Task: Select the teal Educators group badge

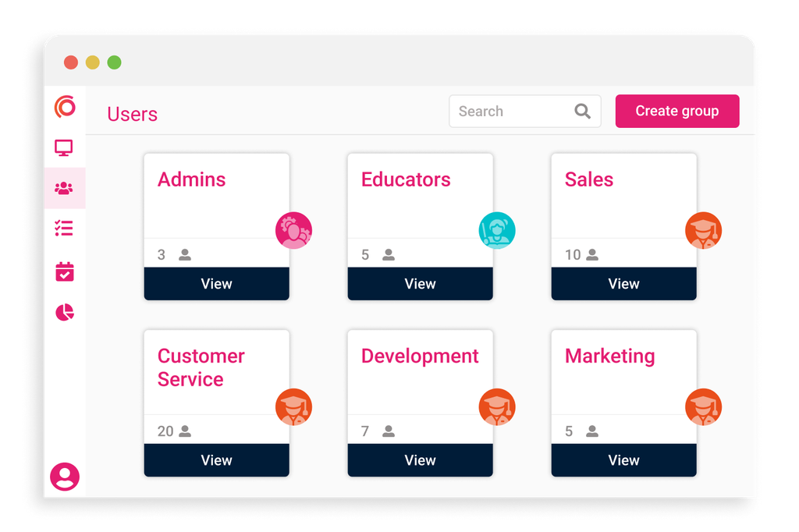Action: click(x=497, y=229)
